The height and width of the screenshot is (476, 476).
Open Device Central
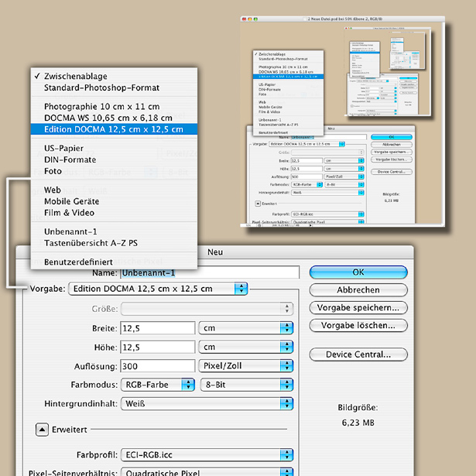coord(358,354)
